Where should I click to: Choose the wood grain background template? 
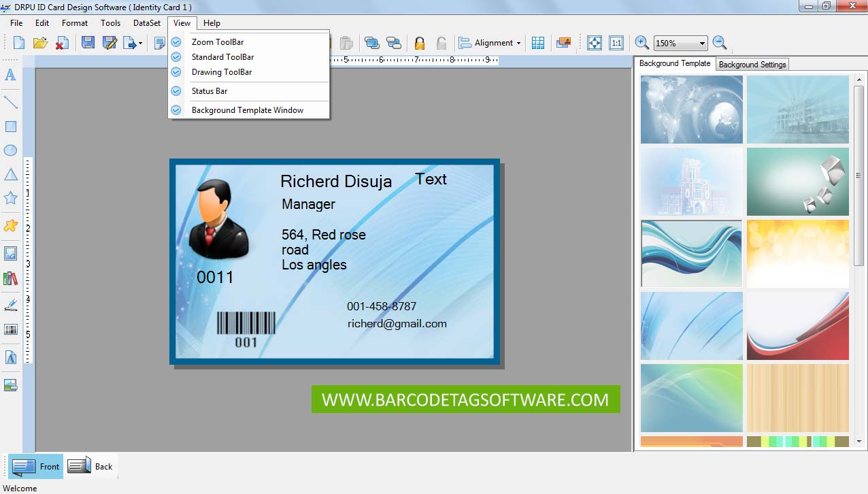(798, 398)
